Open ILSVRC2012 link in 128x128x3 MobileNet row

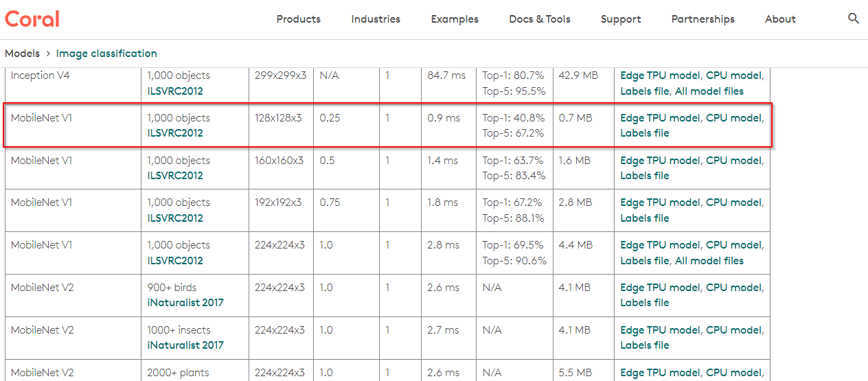click(x=175, y=133)
